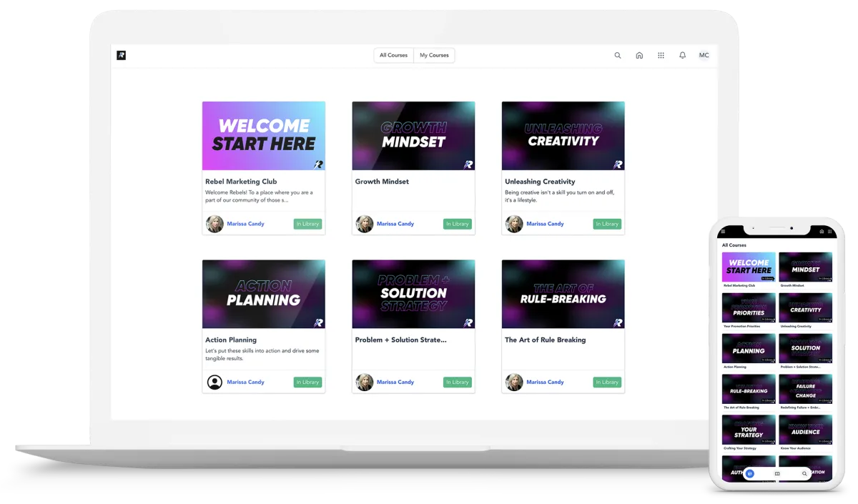The image size is (858, 504).
Task: Open the Unleashing Creativity thumbnail on laptop
Action: click(563, 136)
